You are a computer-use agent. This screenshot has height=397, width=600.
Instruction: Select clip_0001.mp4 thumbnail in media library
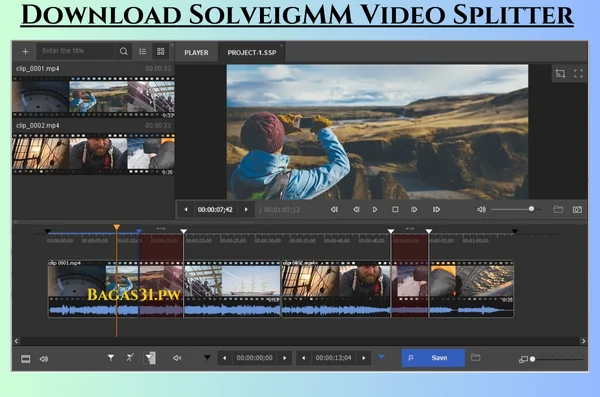pos(93,97)
